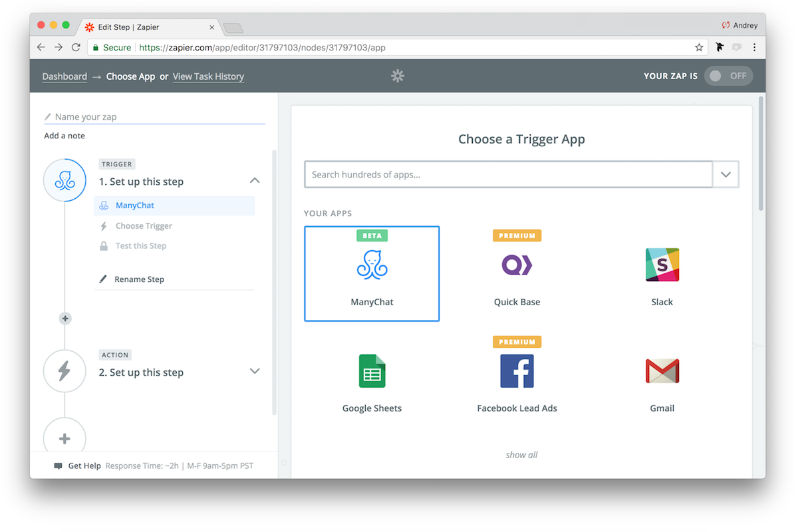Click the main page vertical scrollbar
The image size is (798, 532).
(x=761, y=154)
